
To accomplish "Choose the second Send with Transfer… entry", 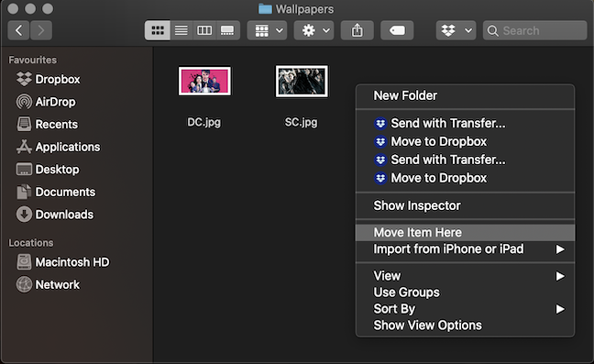I will click(465, 160).
